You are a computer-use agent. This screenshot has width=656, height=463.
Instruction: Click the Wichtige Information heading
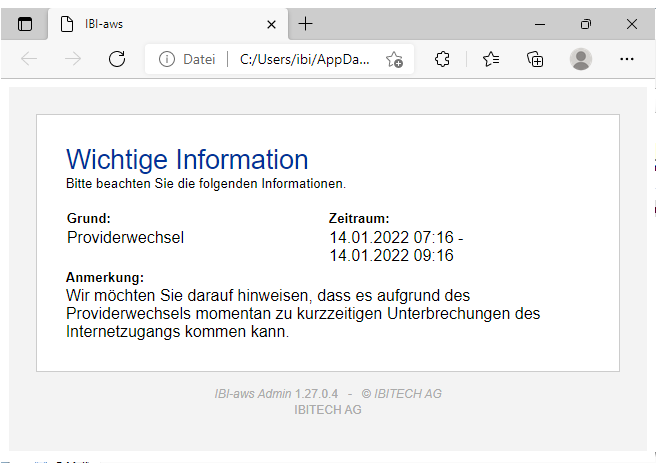[x=187, y=159]
